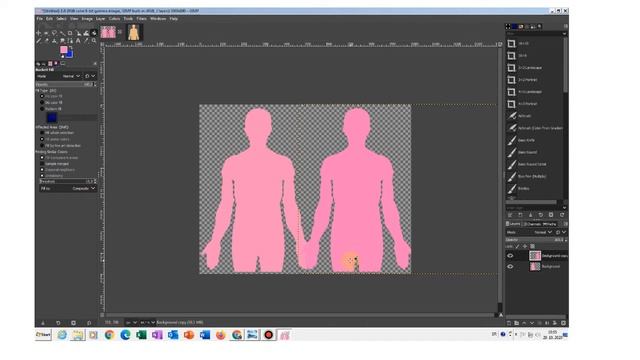Select the Fuzzy Select wand tool
This screenshot has width=640, height=360.
tap(62, 33)
